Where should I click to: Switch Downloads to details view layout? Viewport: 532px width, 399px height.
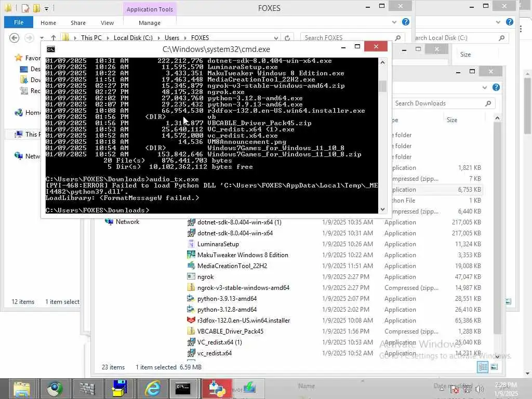pos(483,367)
